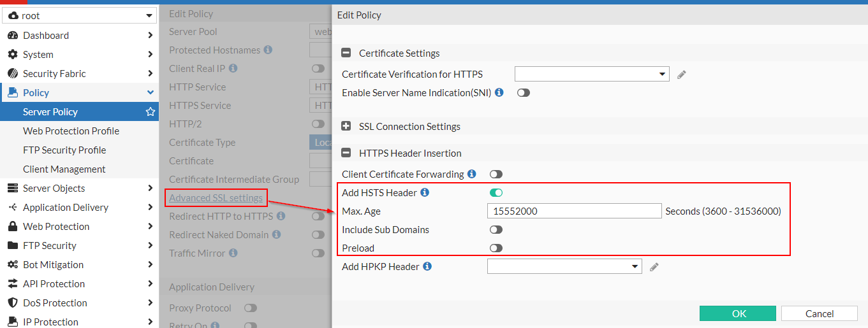Click the Security Fabric icon in the sidebar

pos(13,74)
